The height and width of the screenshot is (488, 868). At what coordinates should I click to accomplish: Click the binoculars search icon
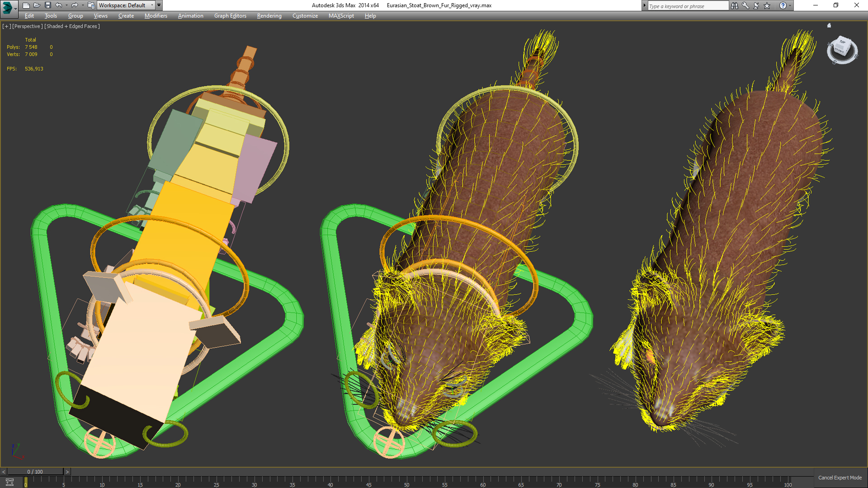pos(735,5)
